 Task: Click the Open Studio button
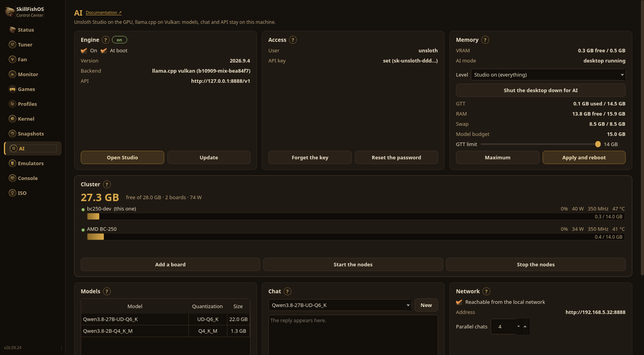122,157
